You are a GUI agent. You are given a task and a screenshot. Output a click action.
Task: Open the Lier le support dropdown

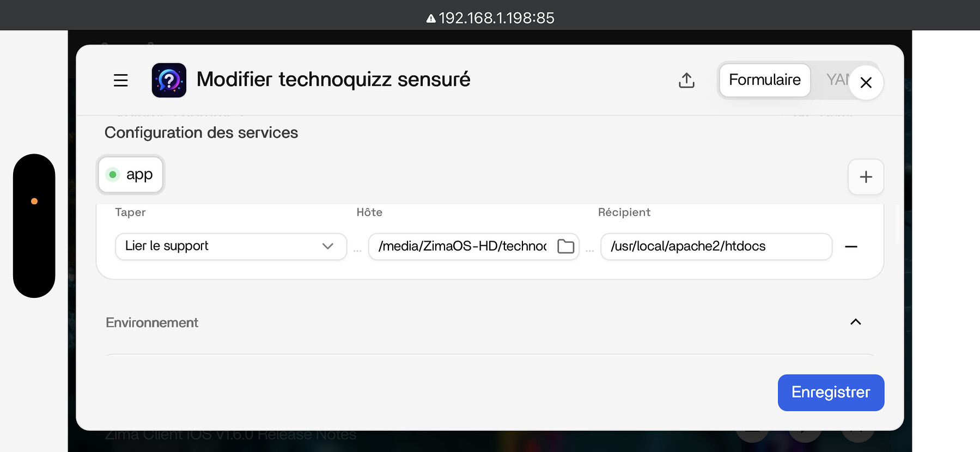click(231, 246)
